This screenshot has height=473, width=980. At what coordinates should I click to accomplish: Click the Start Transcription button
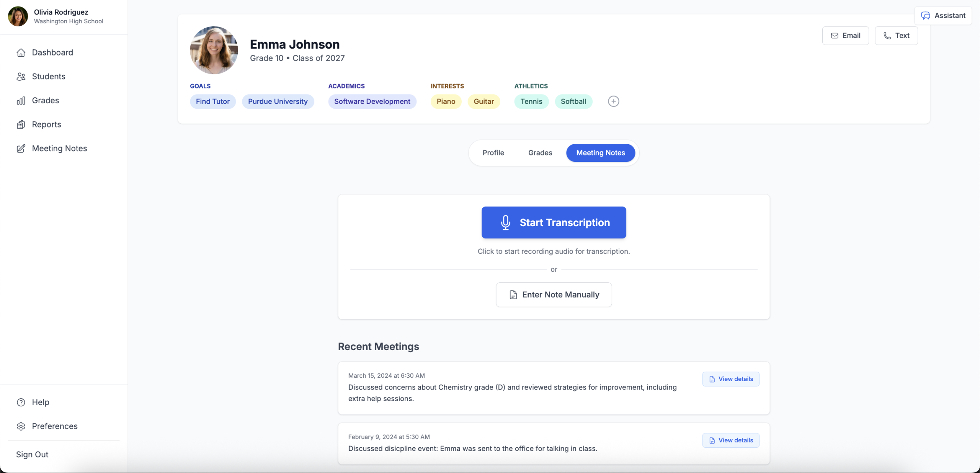(x=554, y=222)
